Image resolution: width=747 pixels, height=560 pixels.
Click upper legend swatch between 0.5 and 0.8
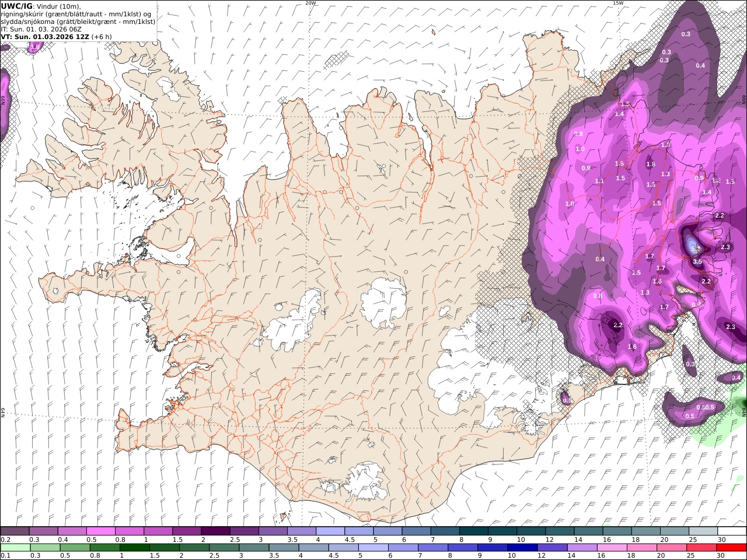(101, 531)
